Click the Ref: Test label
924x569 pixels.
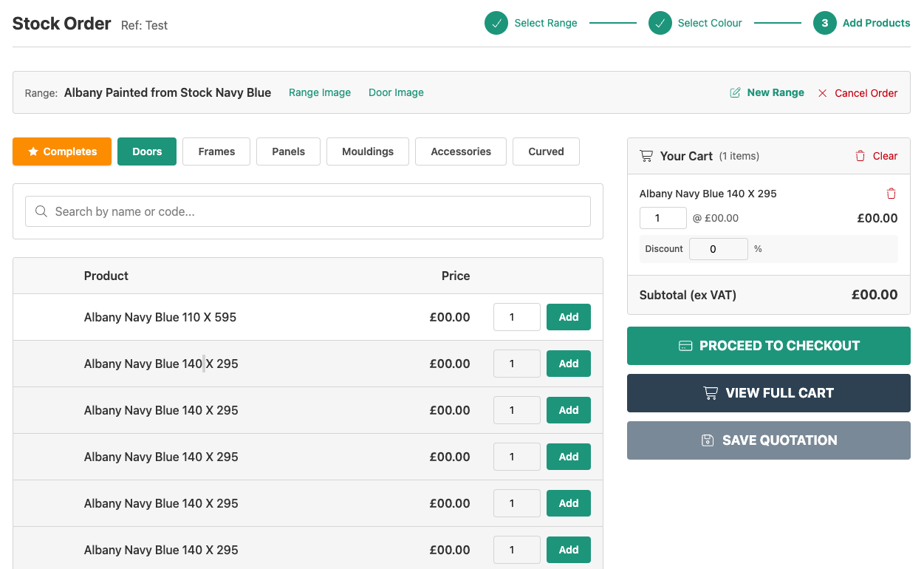[144, 25]
